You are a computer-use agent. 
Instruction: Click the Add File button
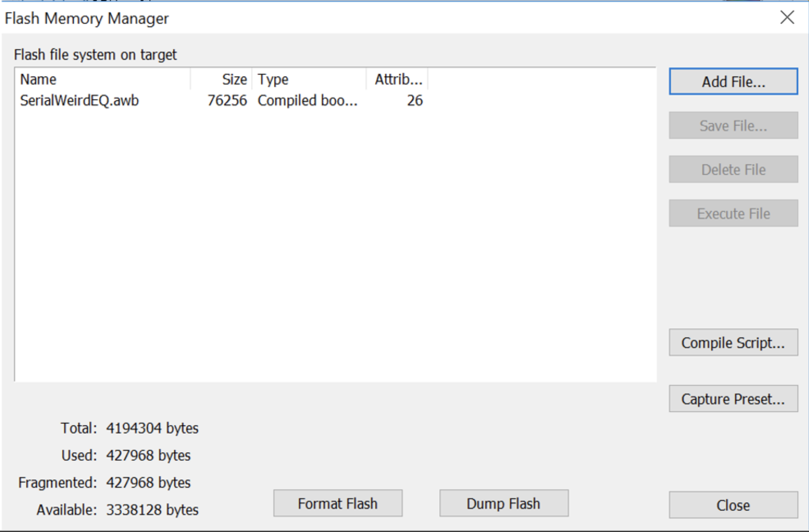733,81
